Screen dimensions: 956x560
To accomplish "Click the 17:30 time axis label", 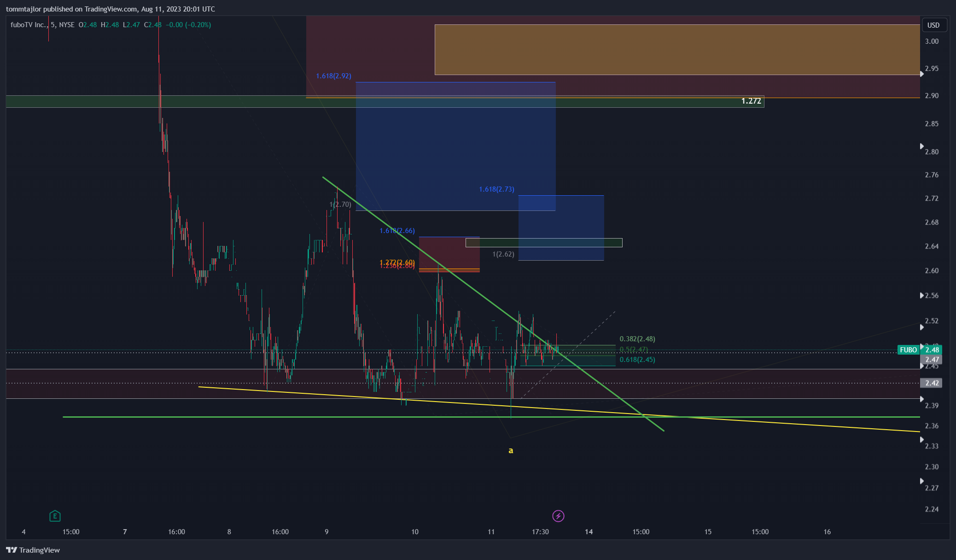I will [x=540, y=532].
